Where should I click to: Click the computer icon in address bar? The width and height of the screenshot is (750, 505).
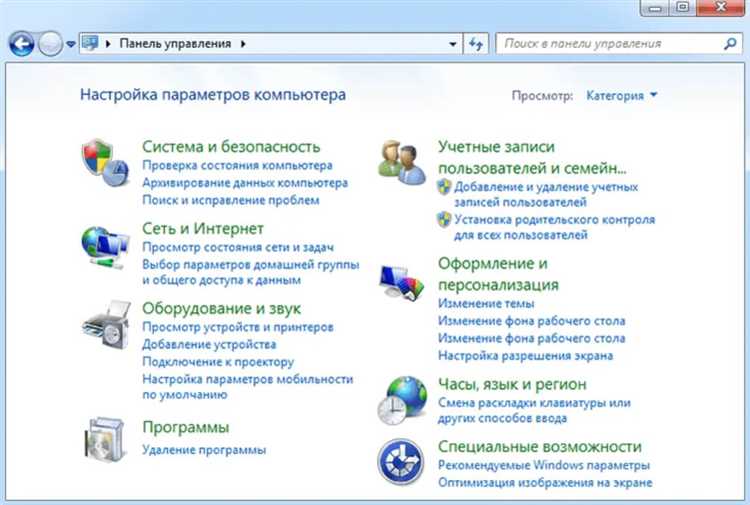pos(90,44)
